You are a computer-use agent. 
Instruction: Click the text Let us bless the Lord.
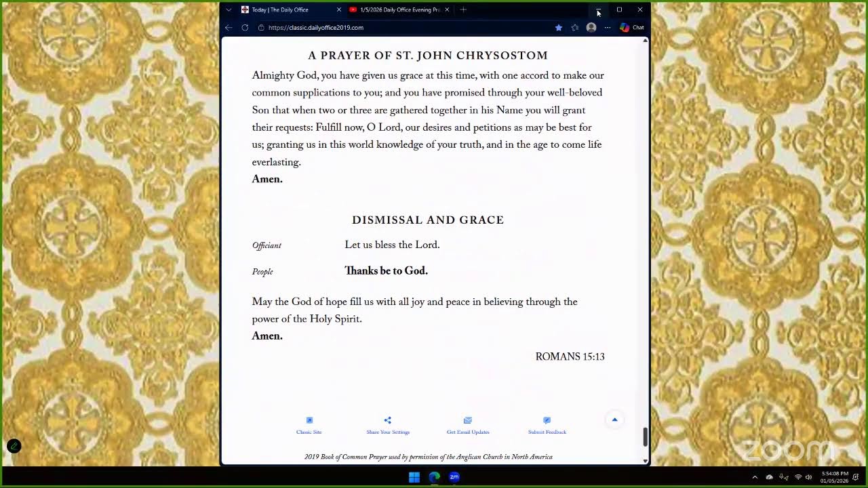[x=392, y=245]
